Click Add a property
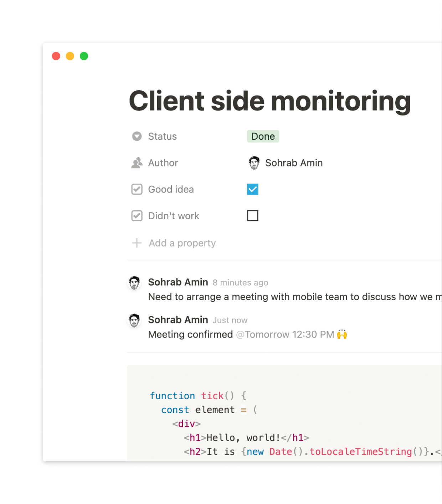Image resolution: width=442 pixels, height=504 pixels. [x=182, y=243]
